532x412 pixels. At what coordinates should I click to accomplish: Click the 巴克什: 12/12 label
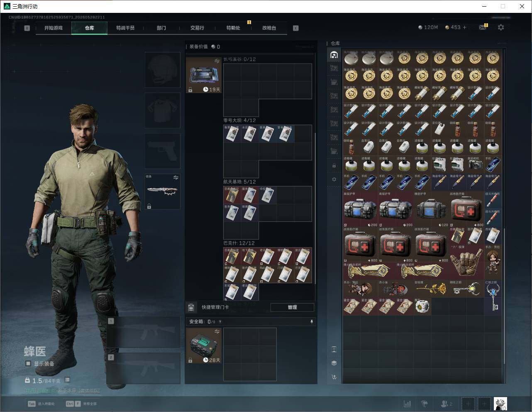tap(239, 243)
